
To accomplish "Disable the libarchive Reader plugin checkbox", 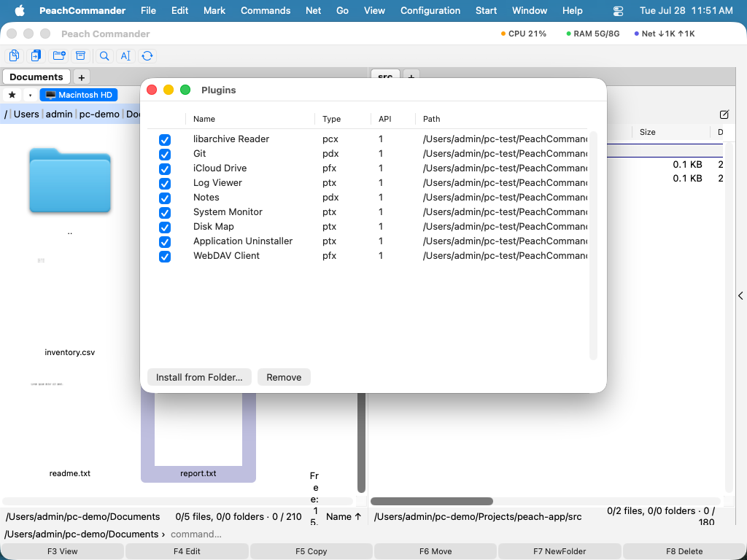I will click(165, 139).
